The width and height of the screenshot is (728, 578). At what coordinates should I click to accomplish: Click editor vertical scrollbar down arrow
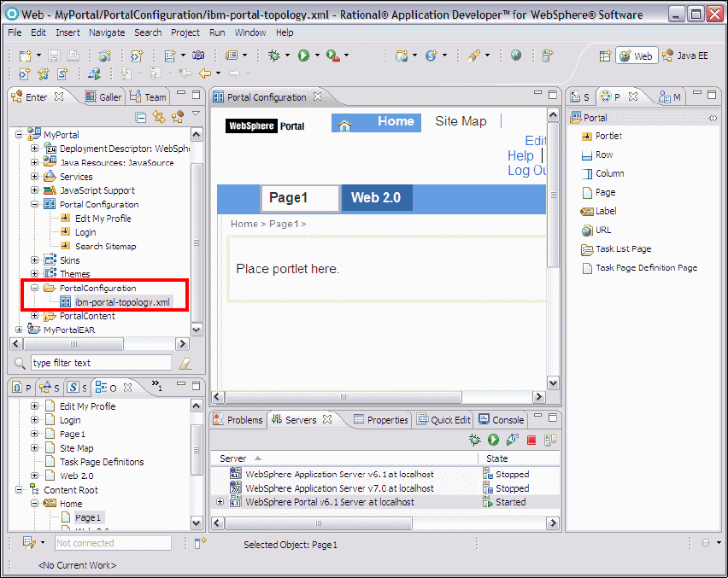pyautogui.click(x=553, y=383)
